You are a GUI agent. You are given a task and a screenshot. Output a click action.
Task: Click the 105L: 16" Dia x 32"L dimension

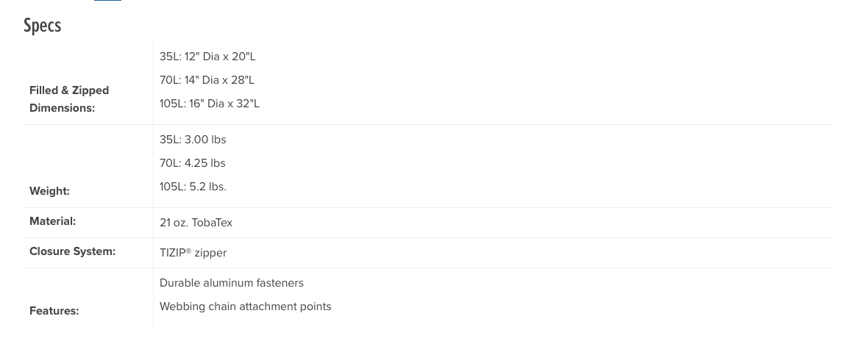click(210, 104)
